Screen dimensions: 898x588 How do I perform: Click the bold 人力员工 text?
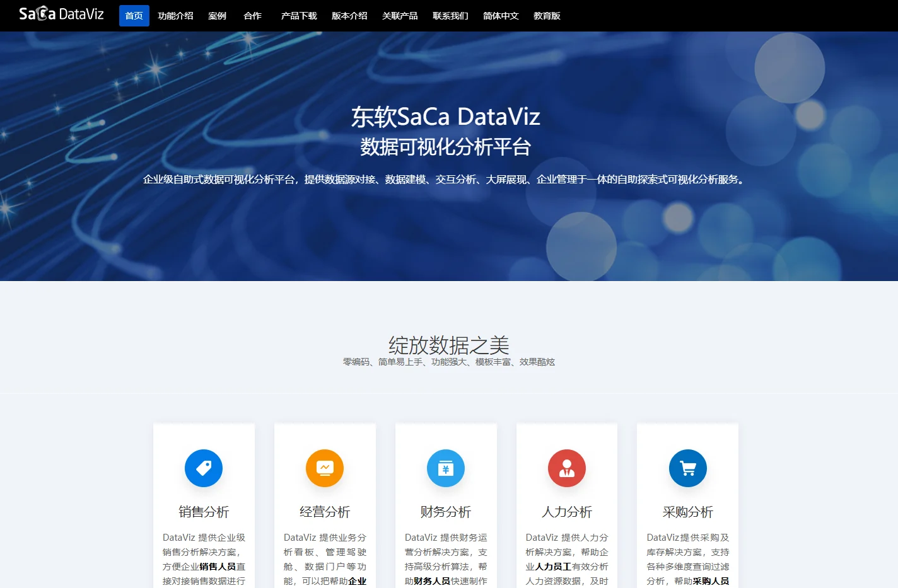tap(553, 567)
